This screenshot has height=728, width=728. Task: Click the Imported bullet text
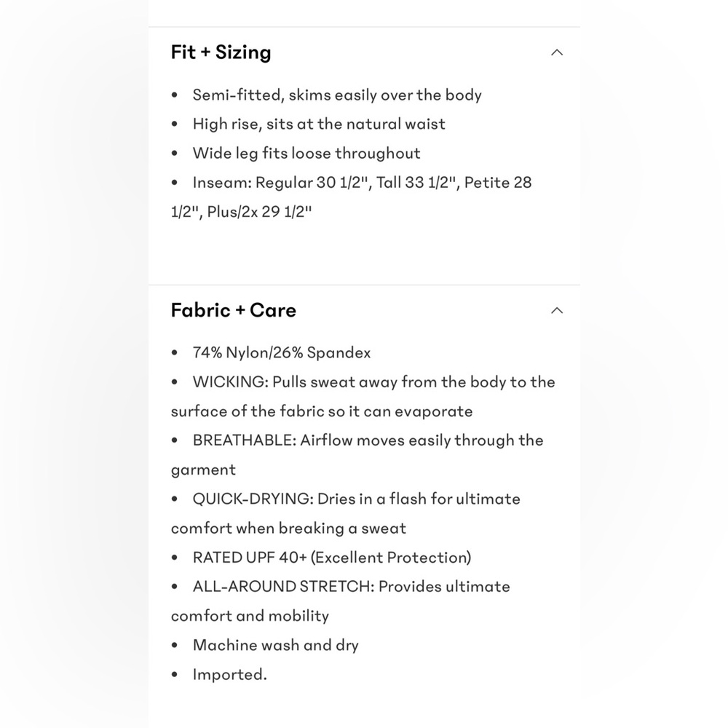point(230,675)
